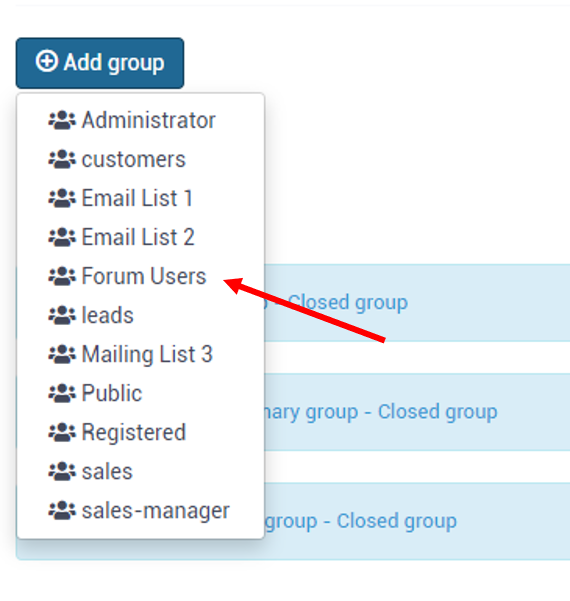Click the group icon beside Administrator

62,120
